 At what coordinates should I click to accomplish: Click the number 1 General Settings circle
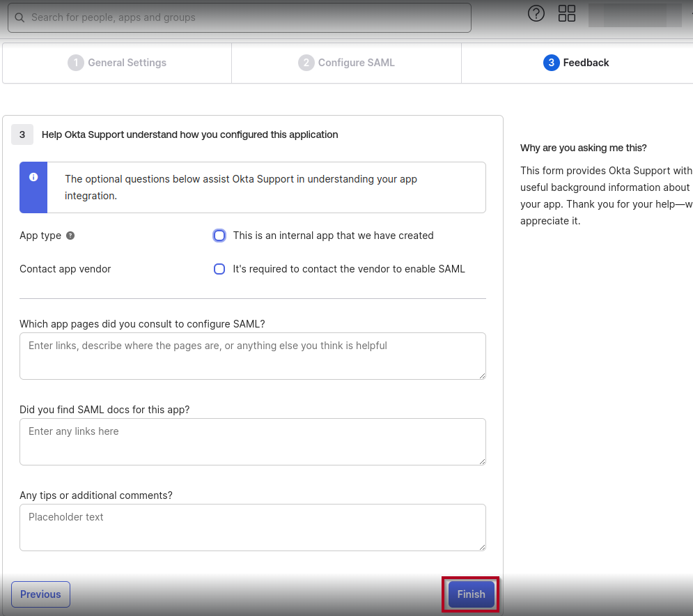coord(75,63)
